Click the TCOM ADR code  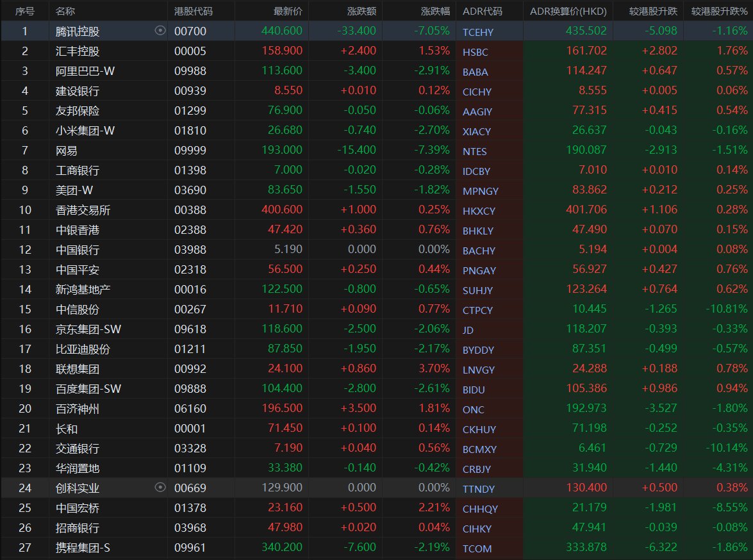tap(477, 548)
